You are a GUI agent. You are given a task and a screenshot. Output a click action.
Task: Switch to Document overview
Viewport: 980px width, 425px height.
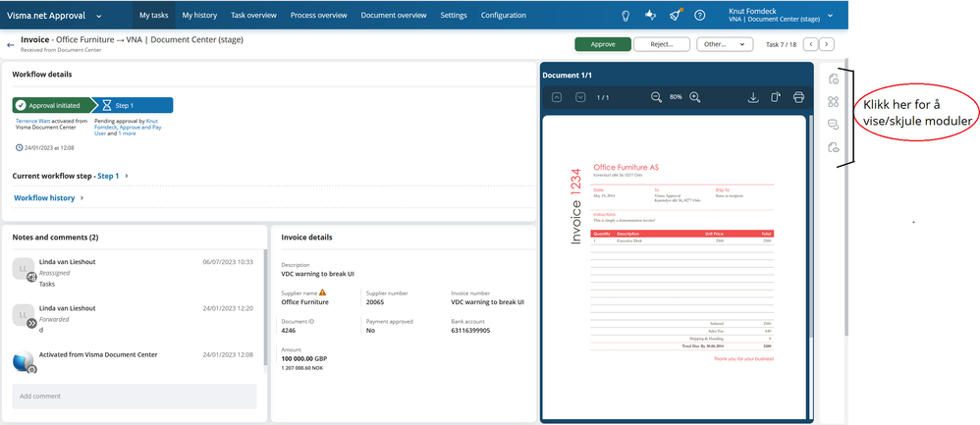394,15
